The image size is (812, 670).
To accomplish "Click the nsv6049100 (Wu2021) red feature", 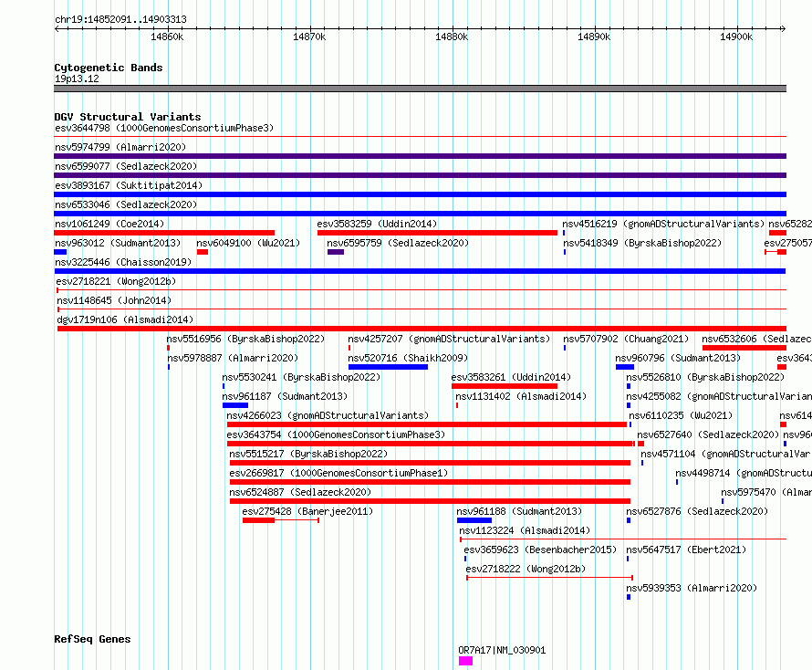I will coord(203,252).
